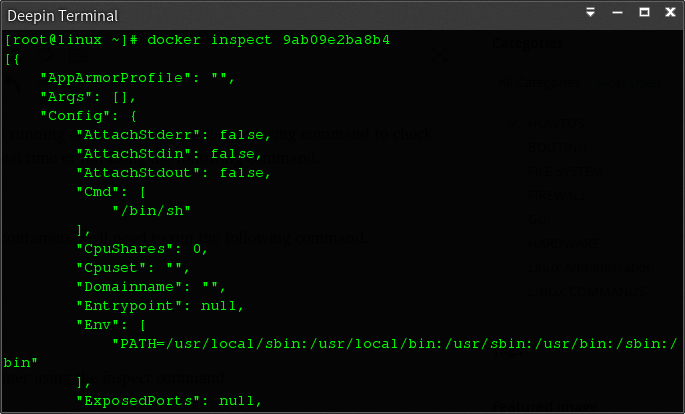The image size is (685, 414).
Task: Minimize the Deepin Terminal window
Action: coord(618,13)
